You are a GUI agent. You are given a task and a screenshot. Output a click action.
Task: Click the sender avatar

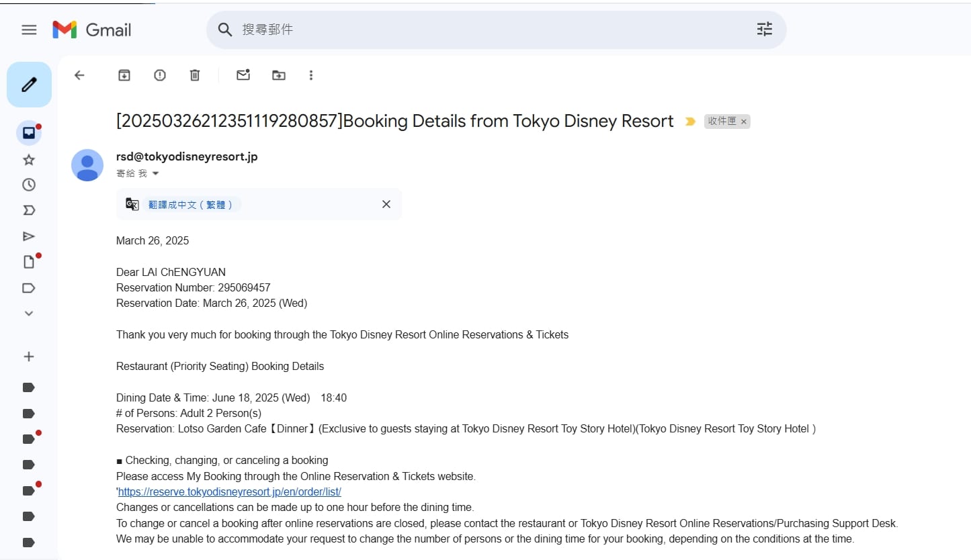87,165
